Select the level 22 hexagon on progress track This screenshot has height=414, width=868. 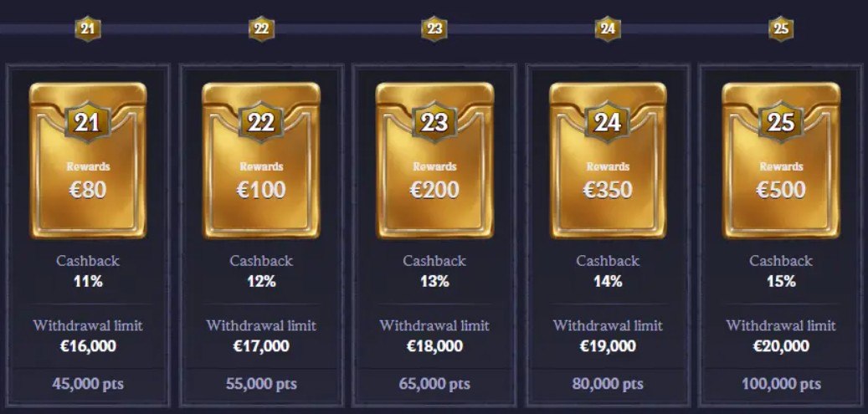(261, 28)
